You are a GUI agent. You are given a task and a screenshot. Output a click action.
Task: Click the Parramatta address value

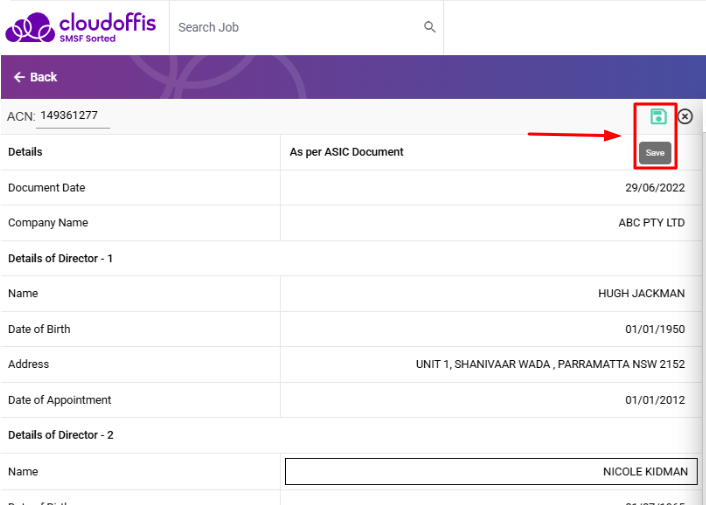(550, 365)
